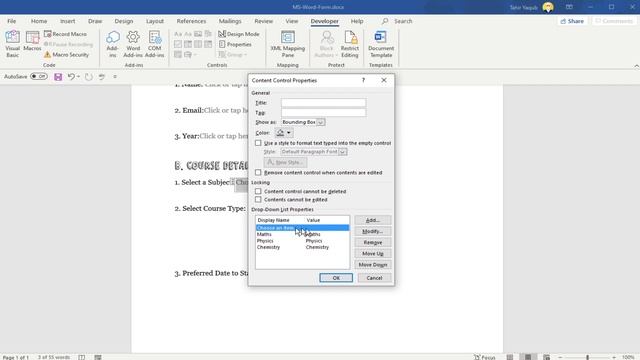640x360 pixels.
Task: Open Restrict Editing pane
Action: [350, 44]
